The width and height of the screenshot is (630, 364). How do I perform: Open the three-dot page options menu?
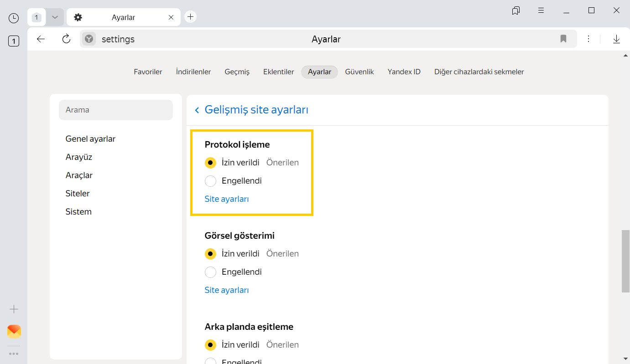[588, 39]
